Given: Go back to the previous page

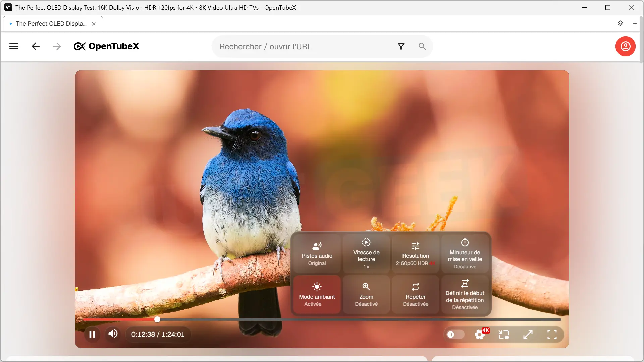Looking at the screenshot, I should point(36,46).
